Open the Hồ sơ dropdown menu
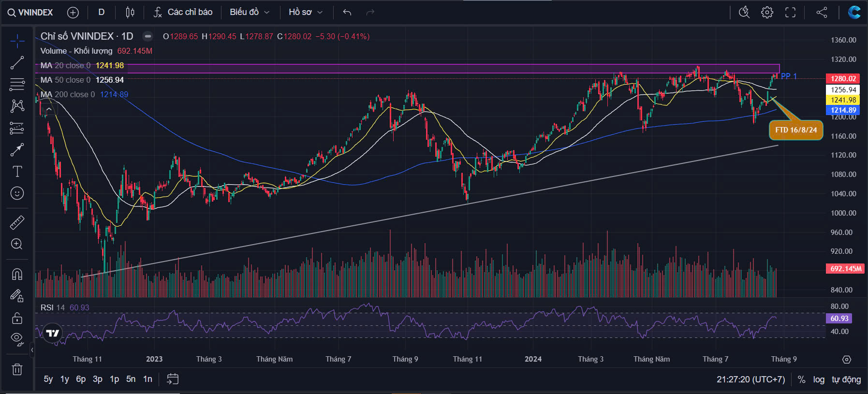 (306, 12)
